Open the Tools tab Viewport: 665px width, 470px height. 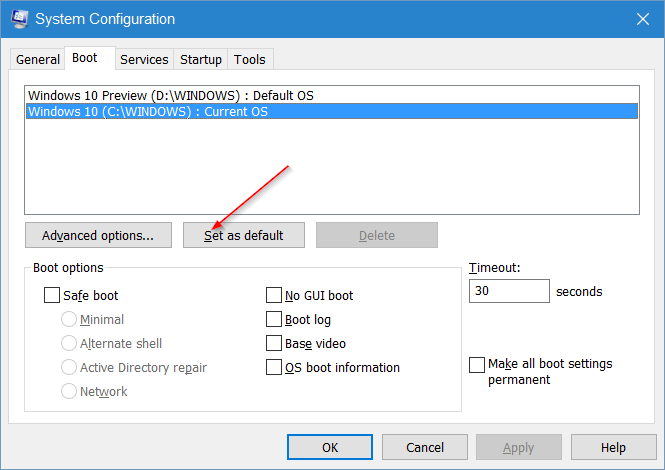click(x=250, y=59)
